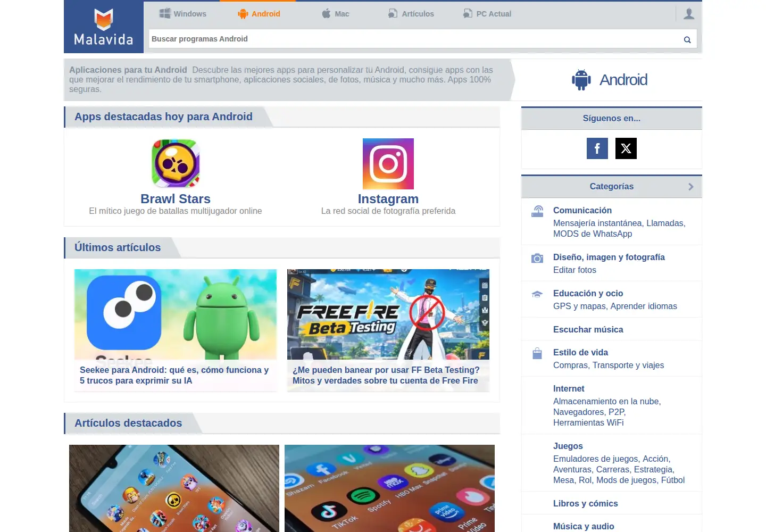
Task: Open the Estilo de vida category
Action: (x=580, y=353)
